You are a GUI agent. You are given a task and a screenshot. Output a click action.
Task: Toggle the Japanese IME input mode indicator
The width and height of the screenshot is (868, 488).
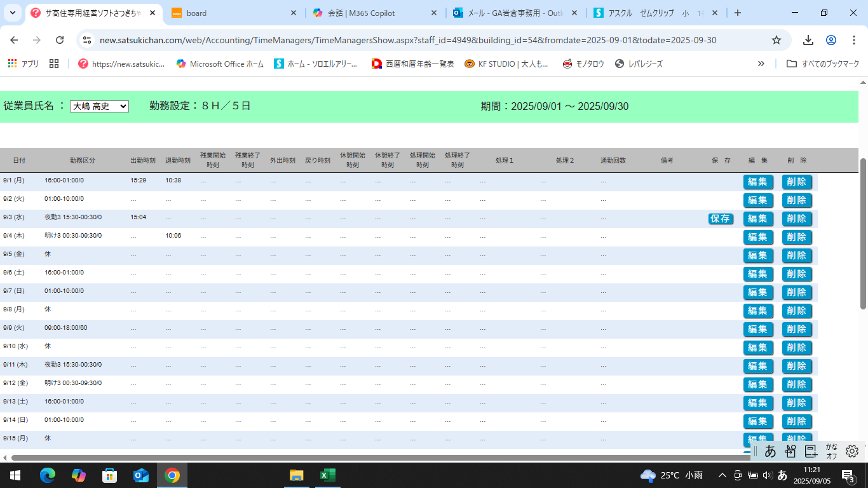pos(782,475)
